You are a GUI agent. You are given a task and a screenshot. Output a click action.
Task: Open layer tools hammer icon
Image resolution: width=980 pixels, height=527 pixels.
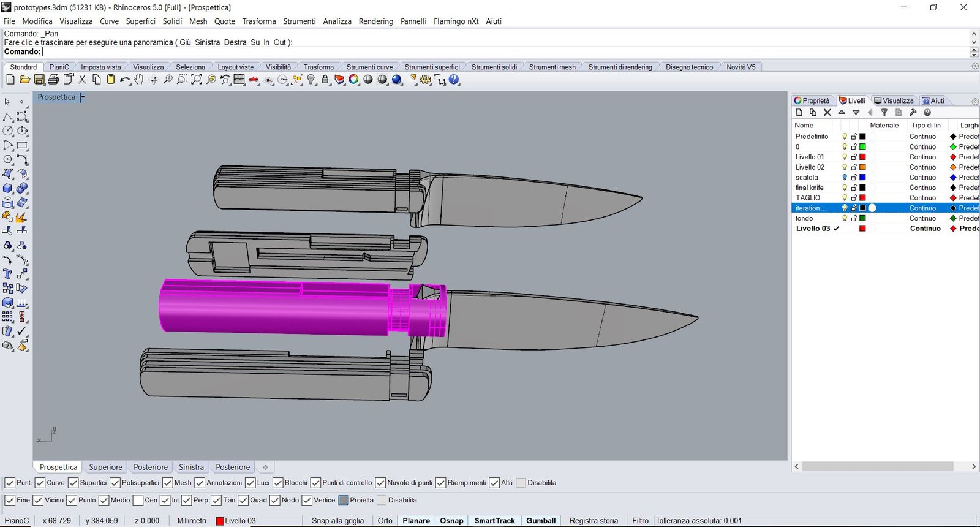tap(913, 113)
